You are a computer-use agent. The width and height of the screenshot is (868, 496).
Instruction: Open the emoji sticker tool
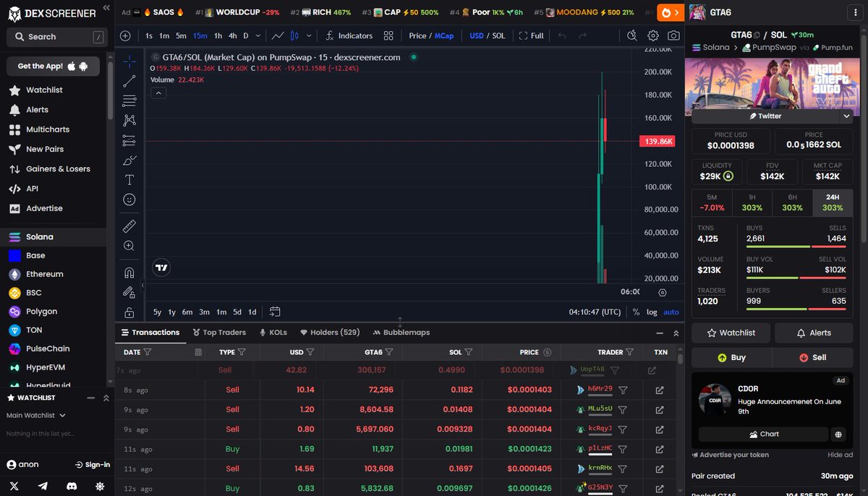129,200
